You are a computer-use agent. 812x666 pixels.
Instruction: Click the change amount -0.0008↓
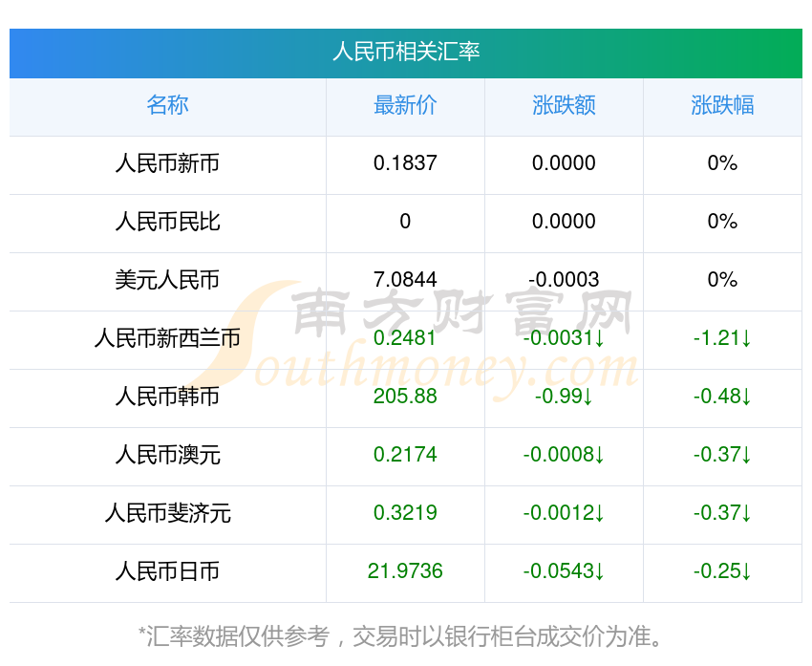564,455
